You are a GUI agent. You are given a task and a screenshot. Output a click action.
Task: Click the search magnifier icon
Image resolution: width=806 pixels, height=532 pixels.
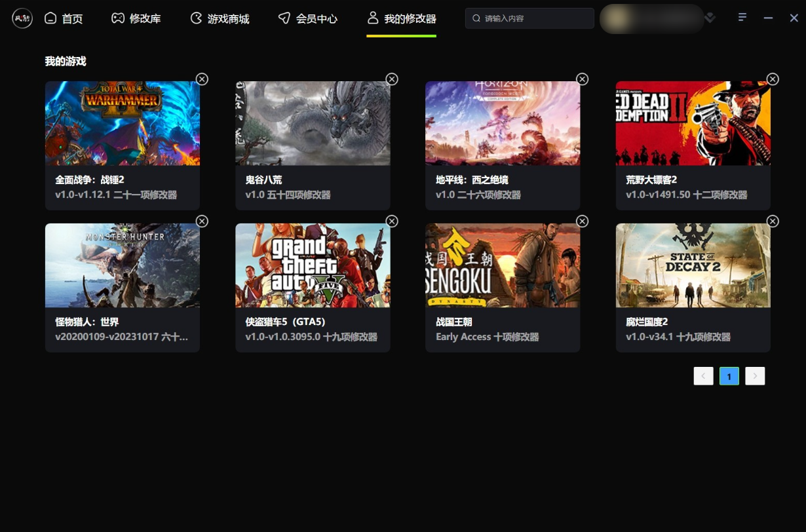[x=476, y=18]
